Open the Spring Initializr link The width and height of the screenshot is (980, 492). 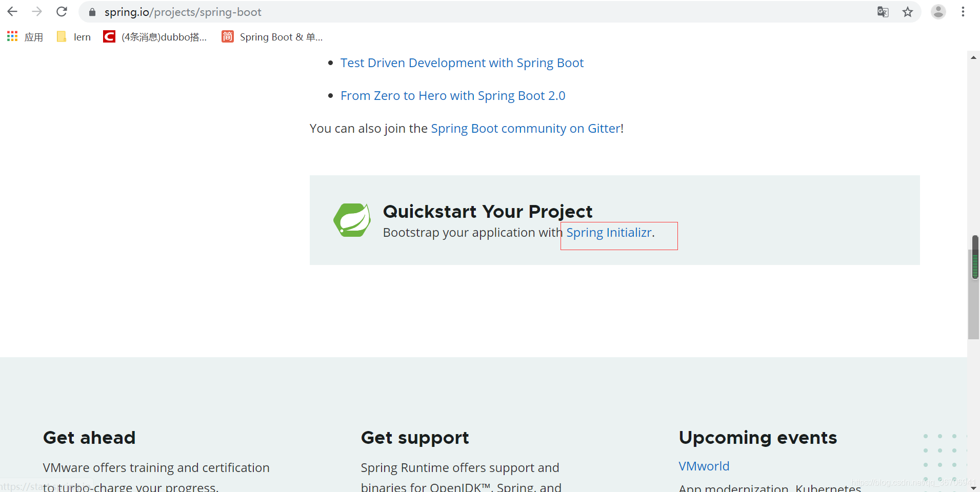609,233
